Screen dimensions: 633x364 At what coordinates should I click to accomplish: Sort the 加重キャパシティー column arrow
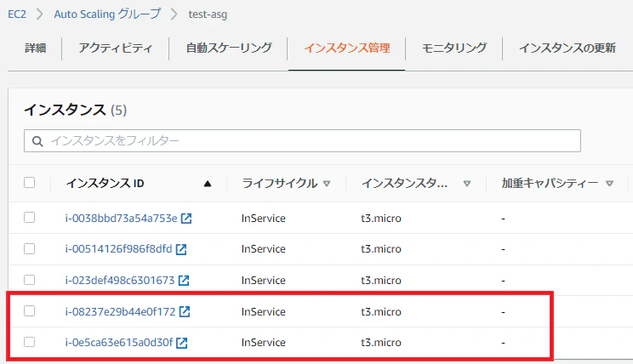point(609,184)
